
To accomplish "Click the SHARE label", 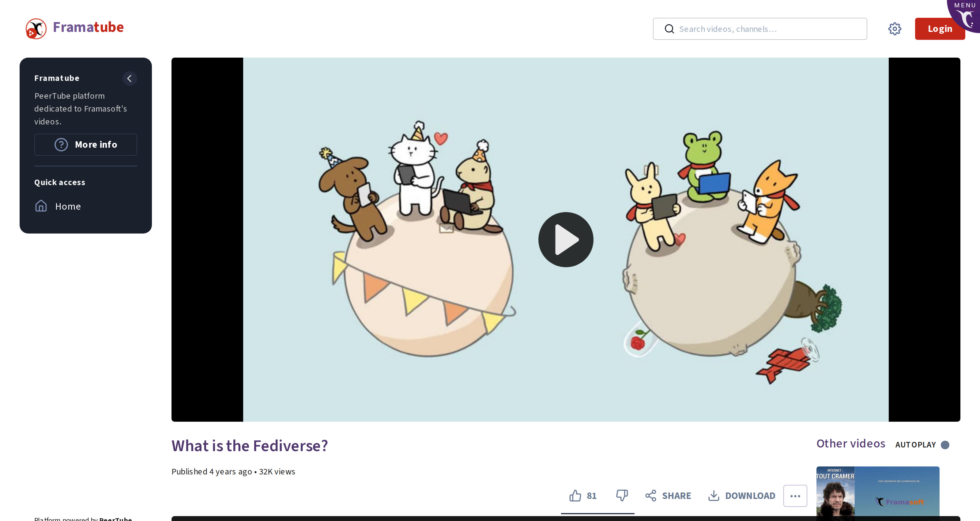I will point(677,496).
